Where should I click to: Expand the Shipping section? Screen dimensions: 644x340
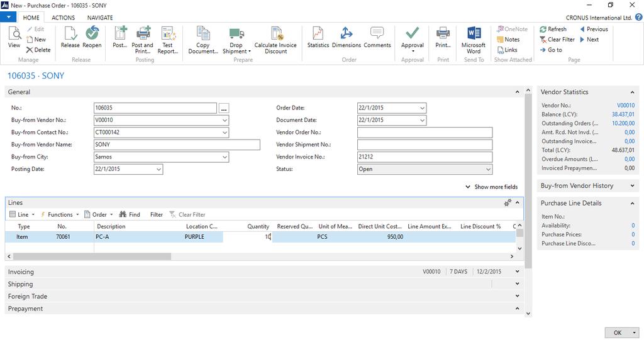point(517,283)
